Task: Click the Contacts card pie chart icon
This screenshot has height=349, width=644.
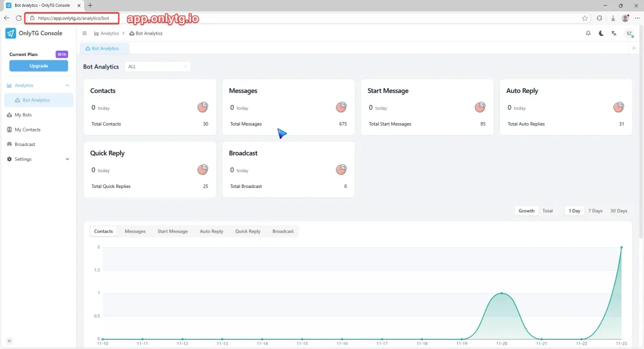Action: click(x=203, y=107)
